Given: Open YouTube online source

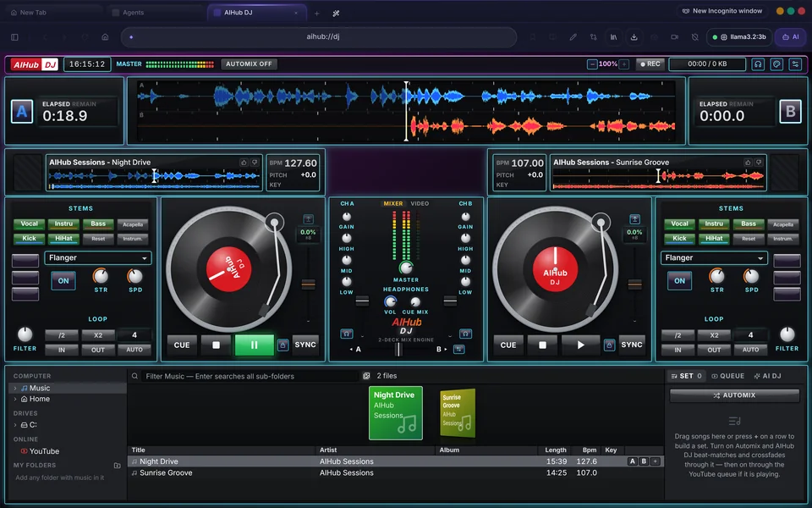Looking at the screenshot, I should tap(40, 451).
